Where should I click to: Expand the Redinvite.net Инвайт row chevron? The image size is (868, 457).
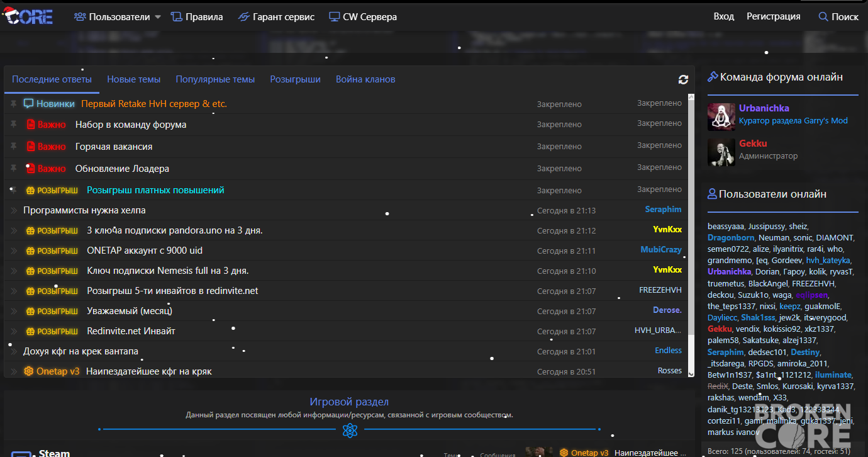coord(14,331)
